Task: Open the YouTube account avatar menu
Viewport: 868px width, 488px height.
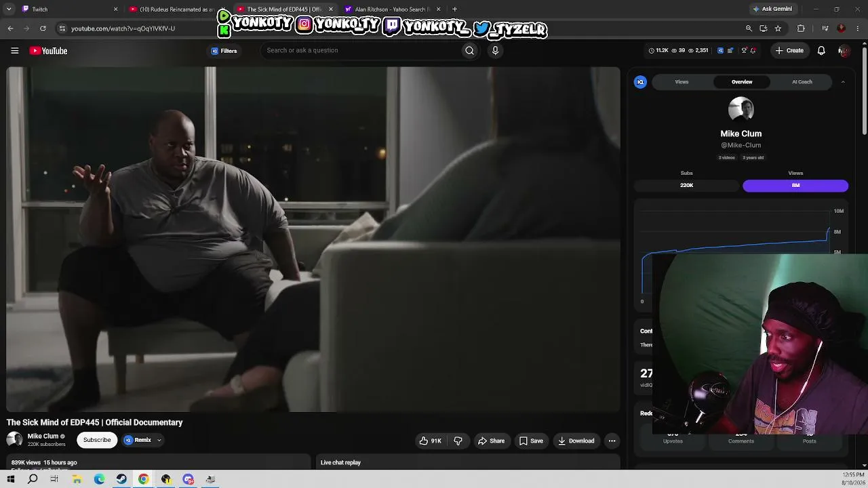Action: tap(843, 51)
